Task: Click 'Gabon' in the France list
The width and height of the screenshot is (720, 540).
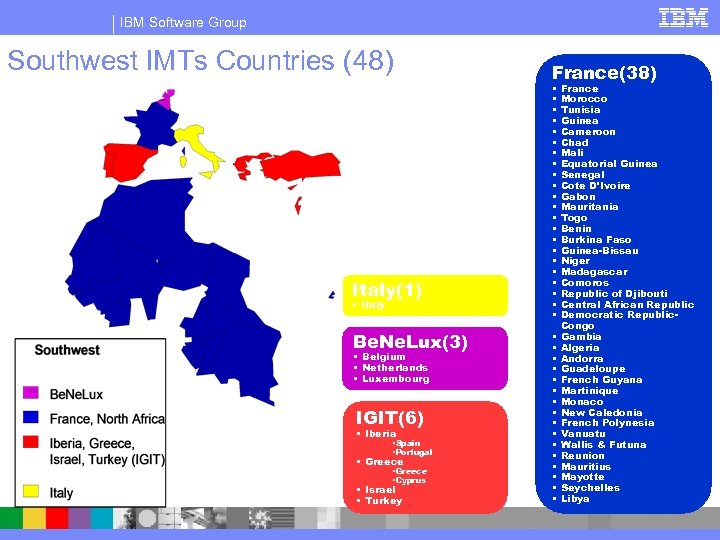Action: tap(578, 197)
